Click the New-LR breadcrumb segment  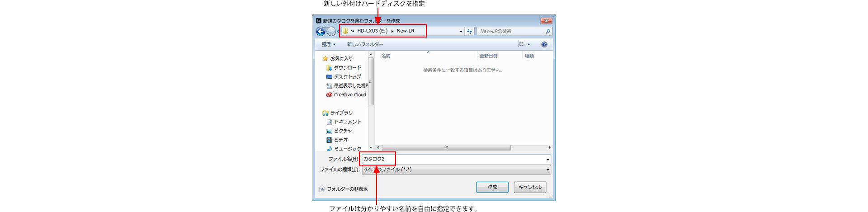(406, 31)
